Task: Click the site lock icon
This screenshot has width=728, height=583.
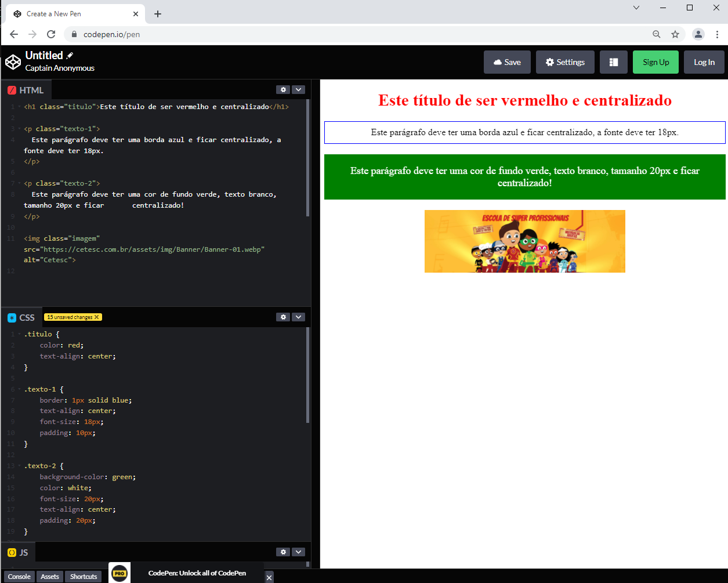Action: (x=74, y=34)
